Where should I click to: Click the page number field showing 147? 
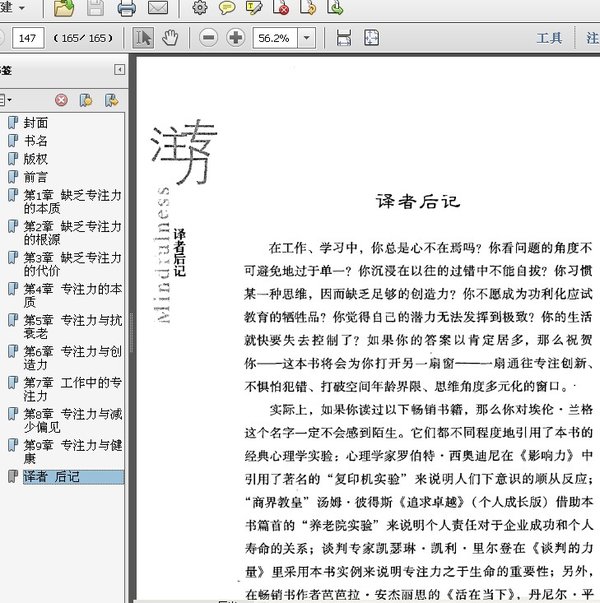[x=28, y=38]
